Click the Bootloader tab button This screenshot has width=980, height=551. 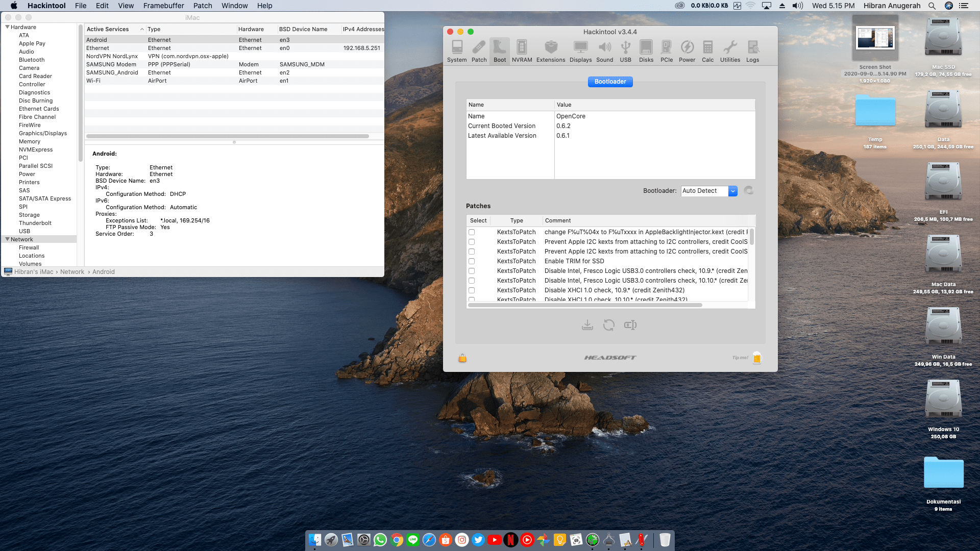pyautogui.click(x=610, y=82)
